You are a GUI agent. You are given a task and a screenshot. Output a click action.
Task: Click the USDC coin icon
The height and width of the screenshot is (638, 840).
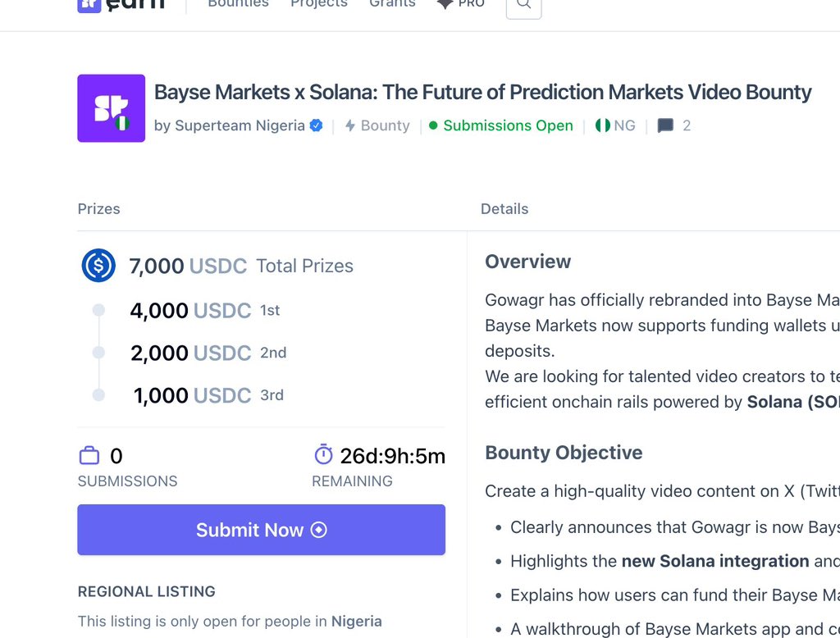click(98, 266)
